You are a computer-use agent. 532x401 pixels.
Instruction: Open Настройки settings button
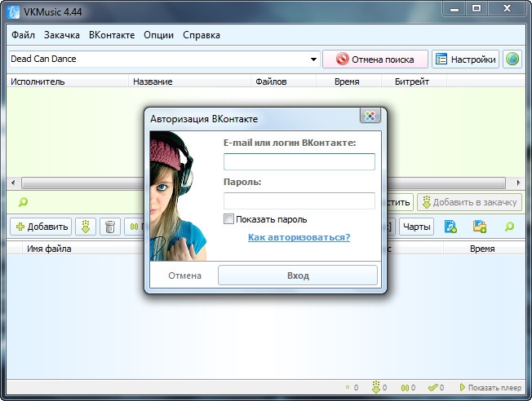click(465, 59)
